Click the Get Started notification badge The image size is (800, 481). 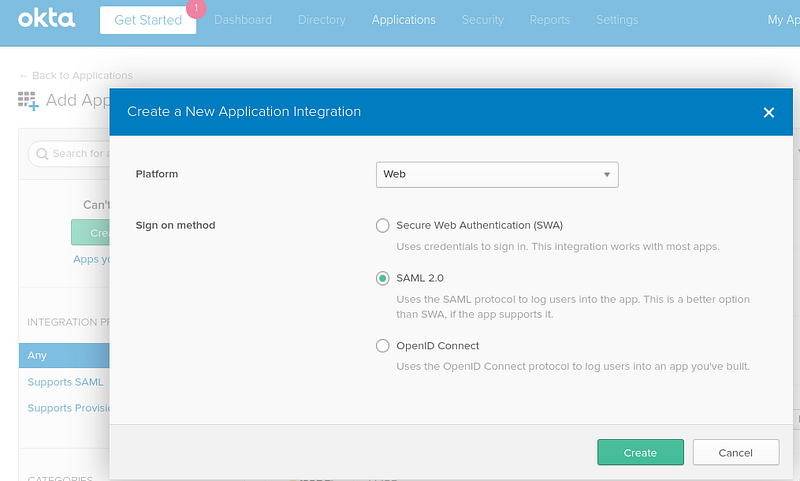[x=196, y=8]
